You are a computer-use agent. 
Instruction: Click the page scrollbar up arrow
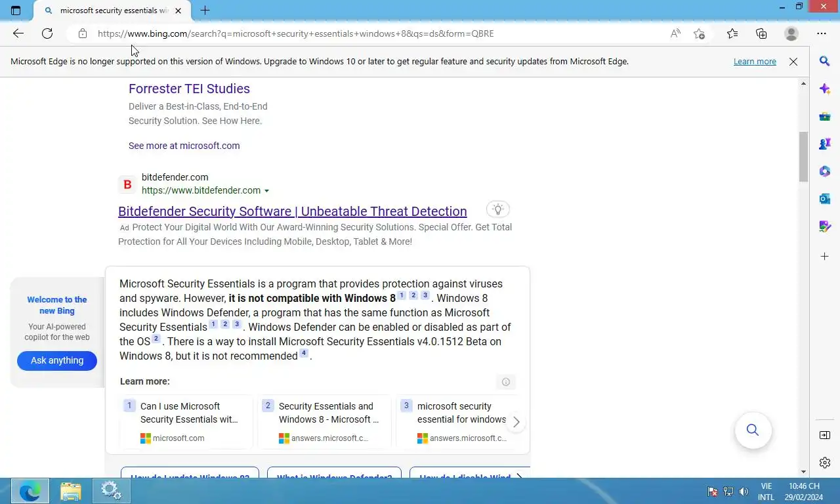pyautogui.click(x=803, y=83)
